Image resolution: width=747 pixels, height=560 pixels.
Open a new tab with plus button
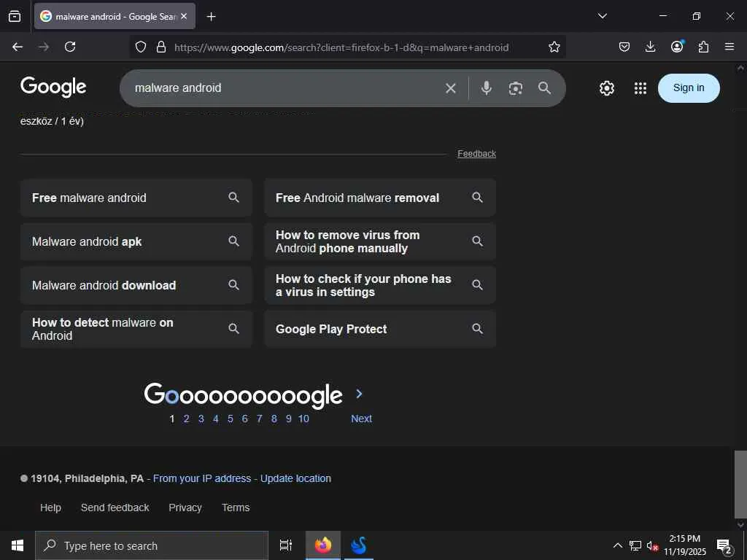pyautogui.click(x=211, y=17)
